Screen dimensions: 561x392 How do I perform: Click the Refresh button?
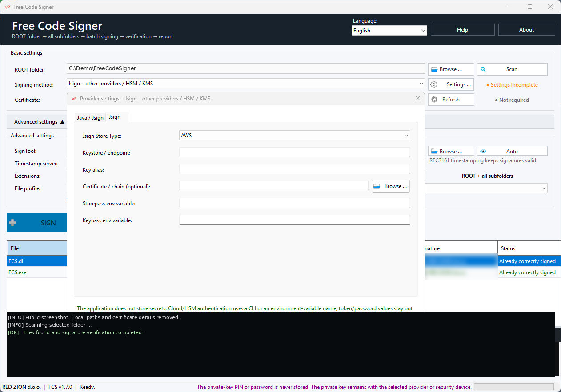click(x=451, y=100)
